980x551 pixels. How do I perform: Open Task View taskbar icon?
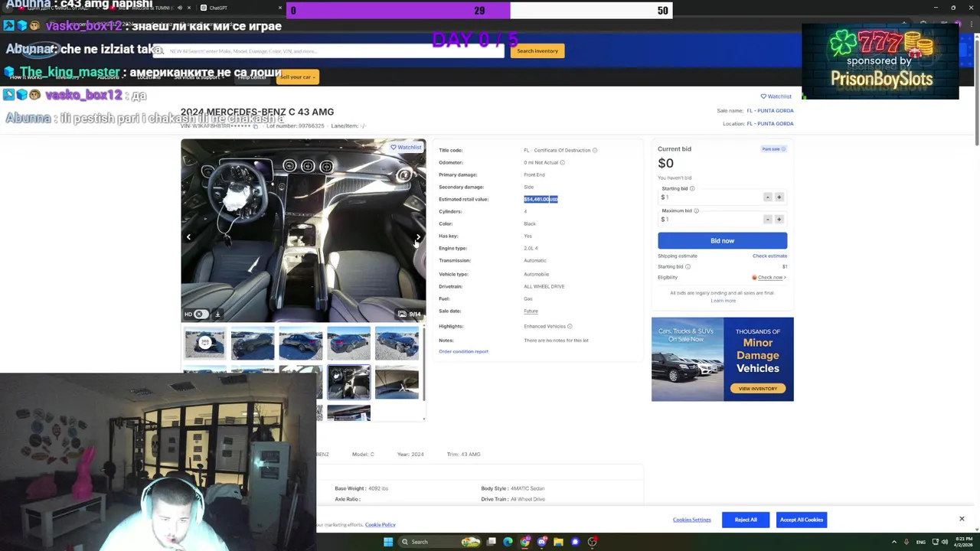[x=492, y=542]
